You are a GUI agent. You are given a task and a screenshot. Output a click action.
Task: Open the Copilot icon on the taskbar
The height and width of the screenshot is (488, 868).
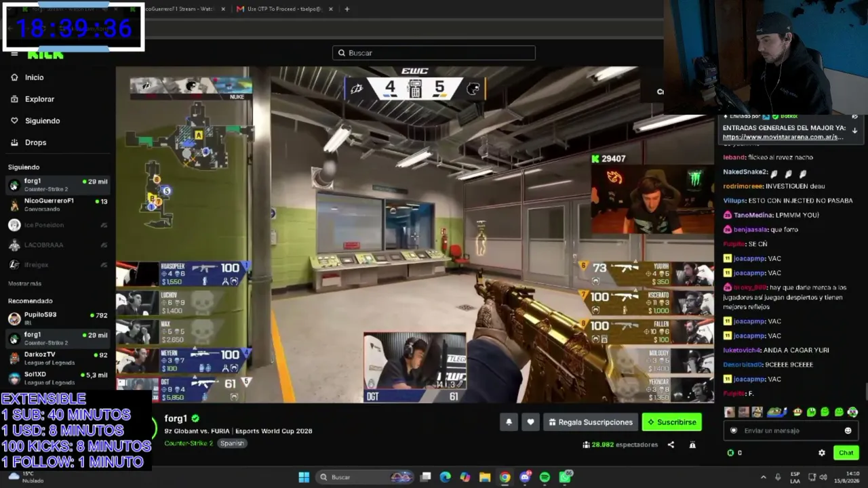point(465,477)
